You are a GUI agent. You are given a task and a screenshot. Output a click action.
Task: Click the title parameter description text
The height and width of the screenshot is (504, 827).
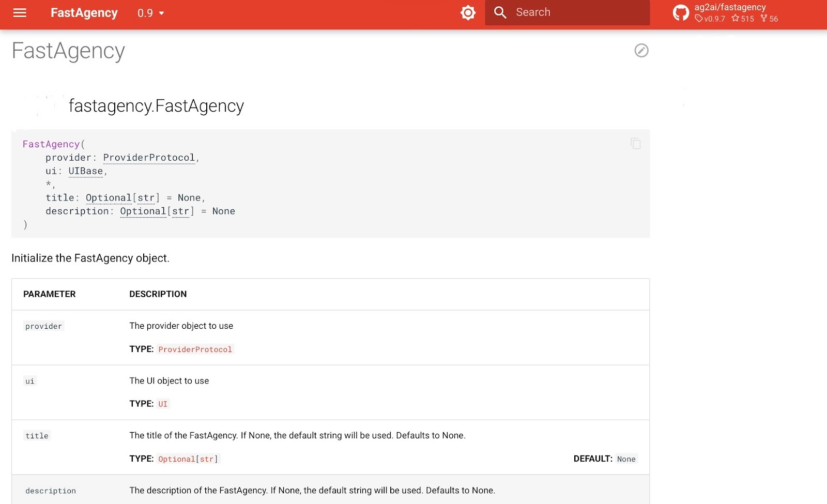click(x=298, y=435)
